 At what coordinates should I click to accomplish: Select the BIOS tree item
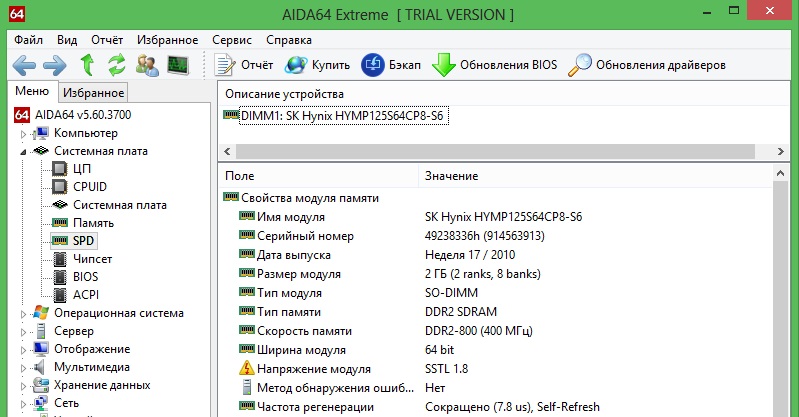tap(86, 277)
